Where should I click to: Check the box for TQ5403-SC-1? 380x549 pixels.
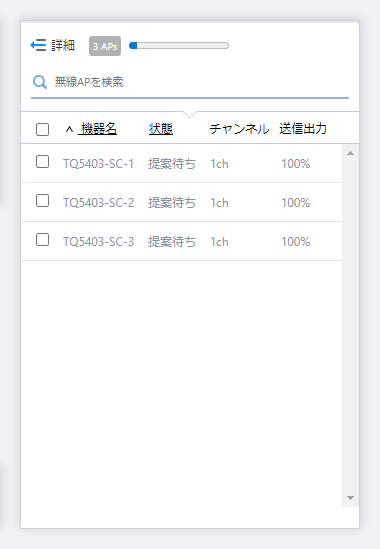pos(42,162)
